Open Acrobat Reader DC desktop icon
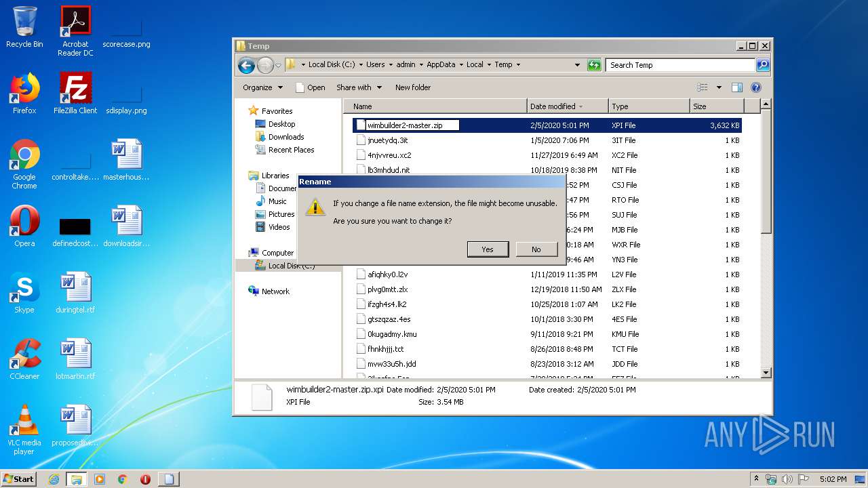Image resolution: width=868 pixels, height=488 pixels. click(75, 31)
